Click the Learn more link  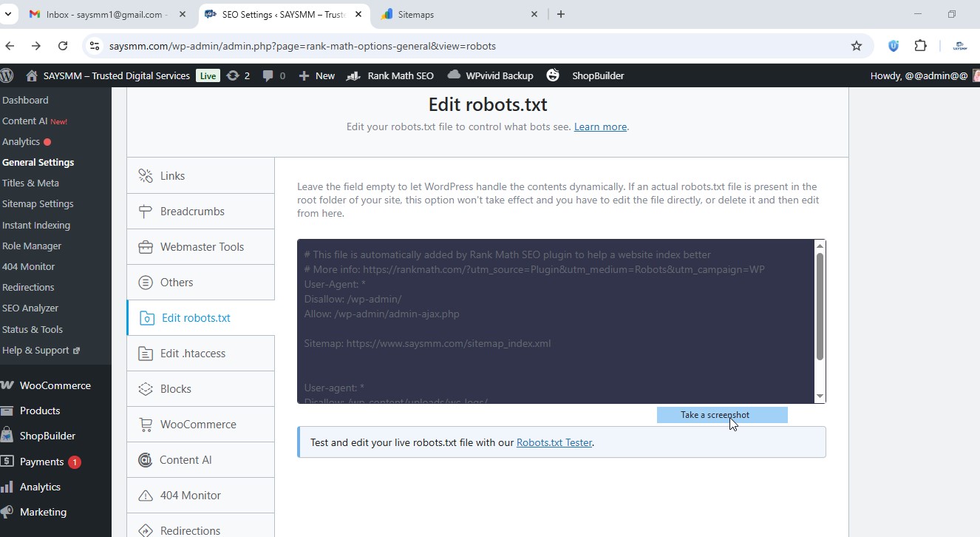tap(600, 126)
